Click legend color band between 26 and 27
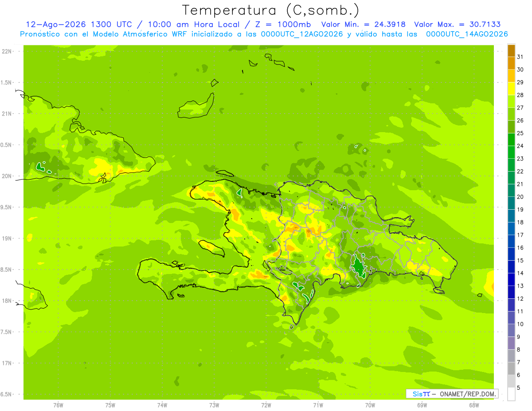 click(511, 114)
